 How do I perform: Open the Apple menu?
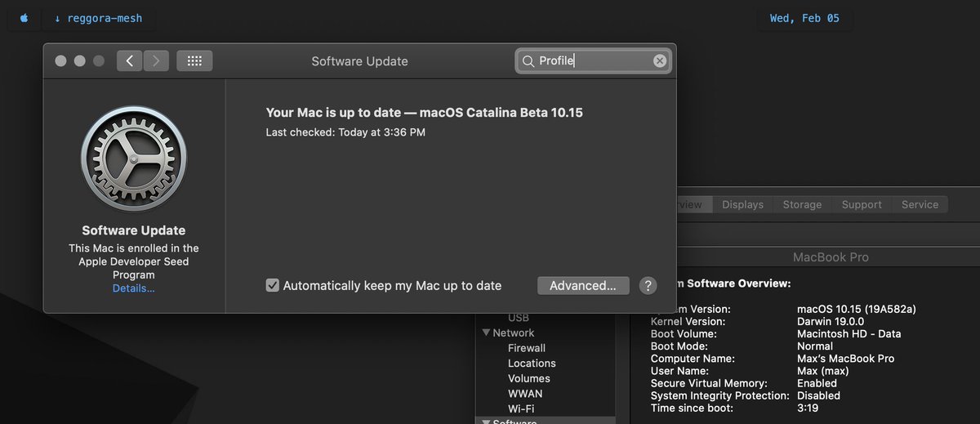pos(24,18)
